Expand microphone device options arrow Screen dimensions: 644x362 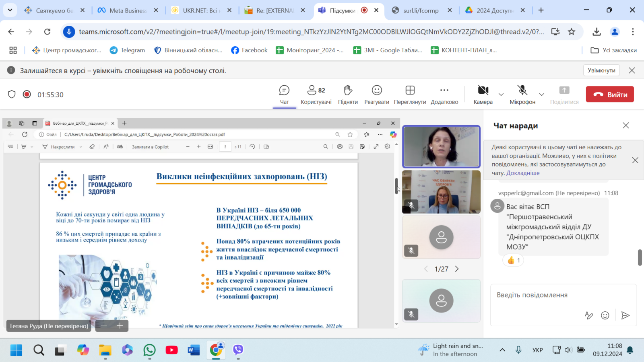pyautogui.click(x=542, y=95)
